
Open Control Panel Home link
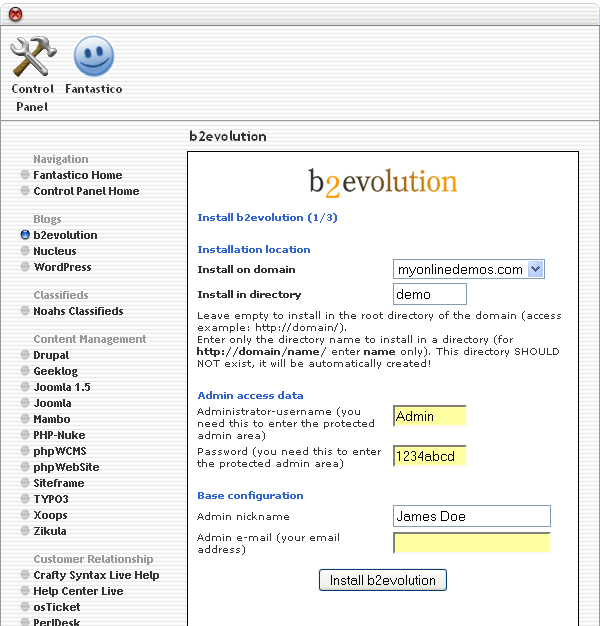coord(86,191)
